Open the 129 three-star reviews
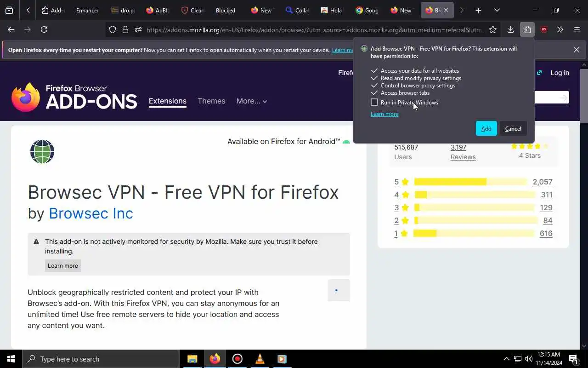Screen dimensions: 588x368 tap(546, 207)
